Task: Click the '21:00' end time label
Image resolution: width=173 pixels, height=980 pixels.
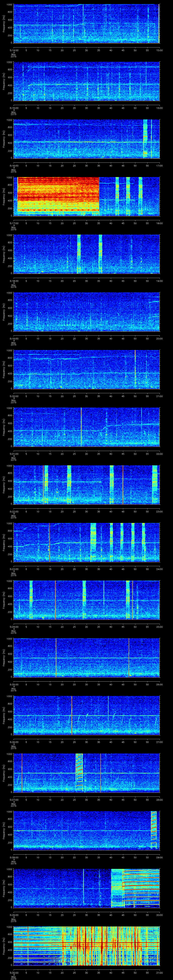Action: click(x=160, y=396)
